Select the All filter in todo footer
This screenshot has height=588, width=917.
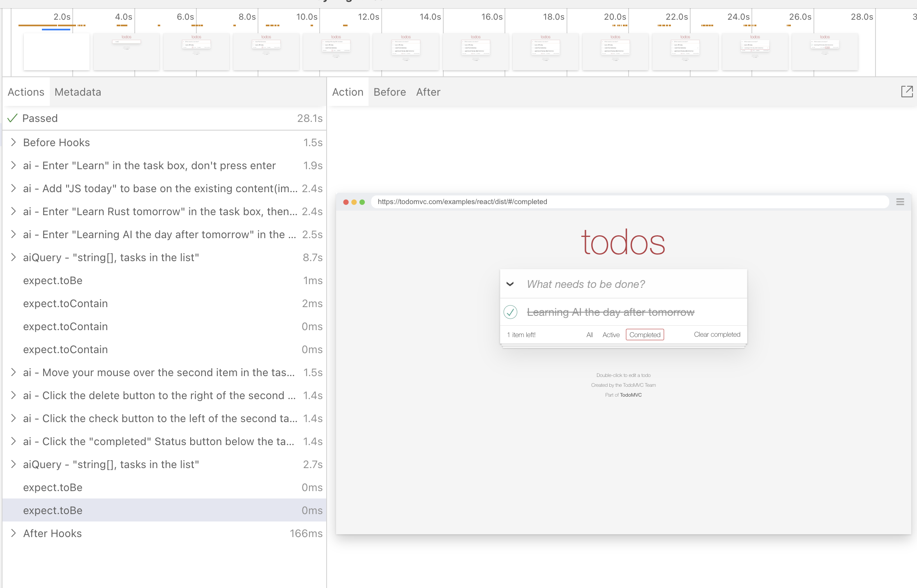pos(590,335)
